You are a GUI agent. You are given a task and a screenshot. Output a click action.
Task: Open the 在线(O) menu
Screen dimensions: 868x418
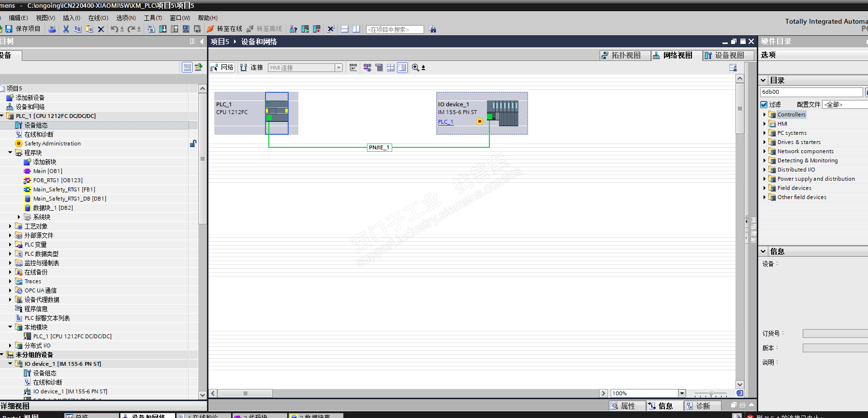click(x=98, y=18)
